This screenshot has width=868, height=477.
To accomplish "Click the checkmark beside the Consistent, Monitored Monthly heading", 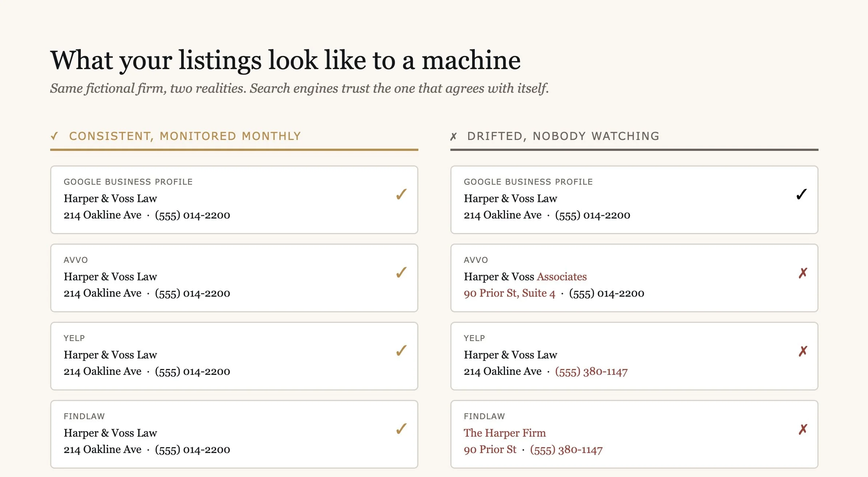I will tap(54, 136).
